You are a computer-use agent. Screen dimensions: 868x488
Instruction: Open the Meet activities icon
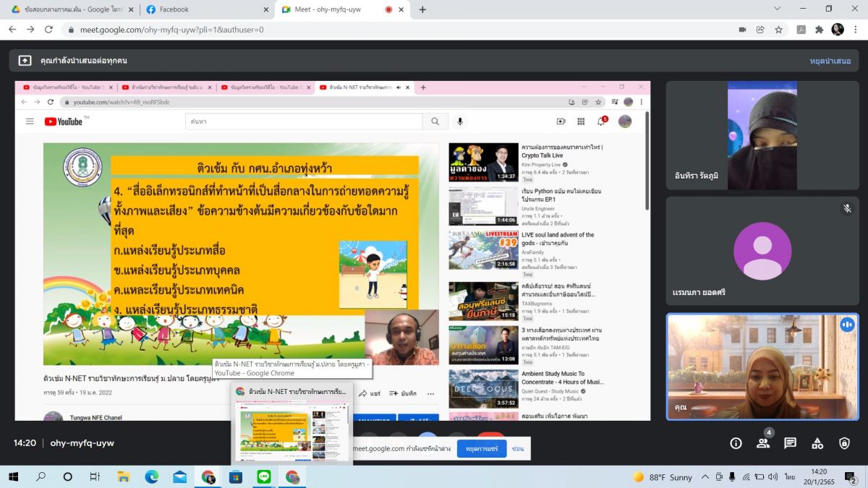pyautogui.click(x=817, y=443)
